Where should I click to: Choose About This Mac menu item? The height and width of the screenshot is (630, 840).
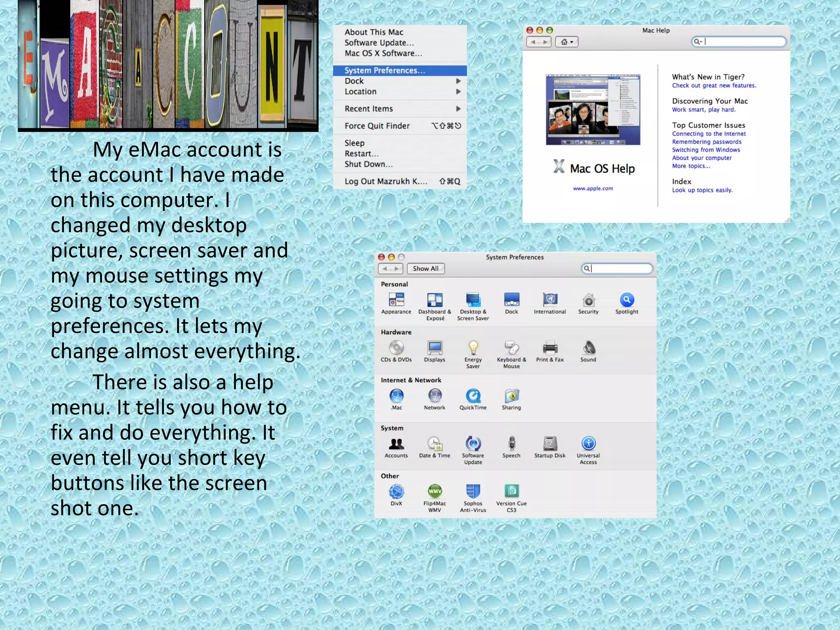point(400,32)
